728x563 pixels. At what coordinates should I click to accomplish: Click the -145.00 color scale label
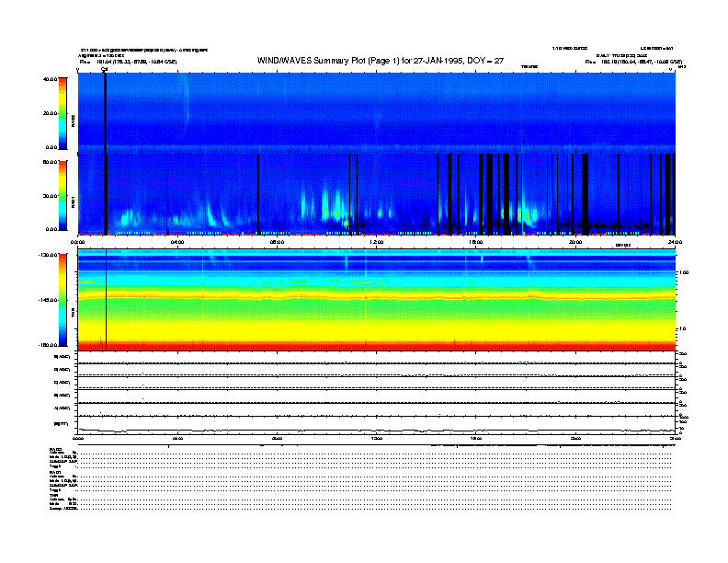(x=48, y=300)
